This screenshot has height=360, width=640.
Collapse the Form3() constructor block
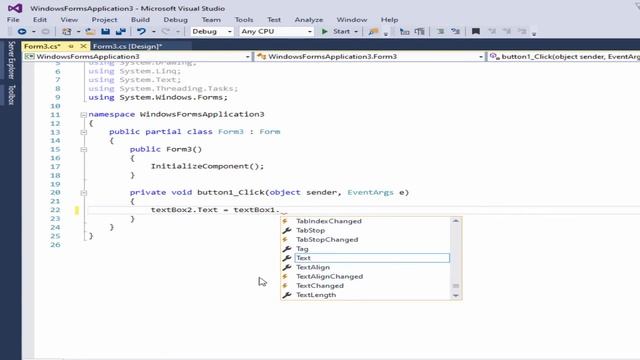(x=84, y=150)
